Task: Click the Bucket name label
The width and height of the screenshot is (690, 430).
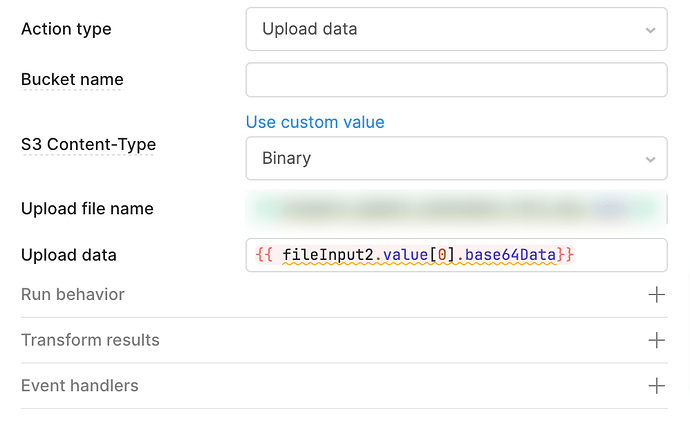Action: (x=72, y=79)
